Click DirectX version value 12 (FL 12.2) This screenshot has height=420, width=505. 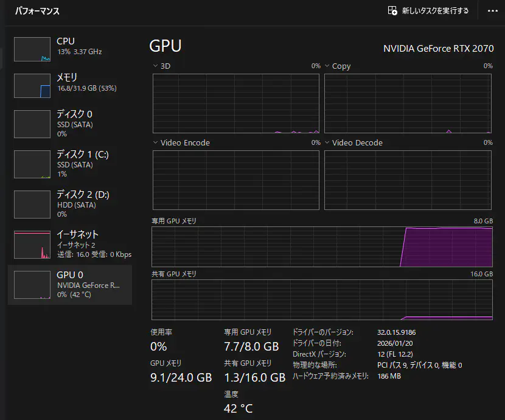pyautogui.click(x=395, y=354)
